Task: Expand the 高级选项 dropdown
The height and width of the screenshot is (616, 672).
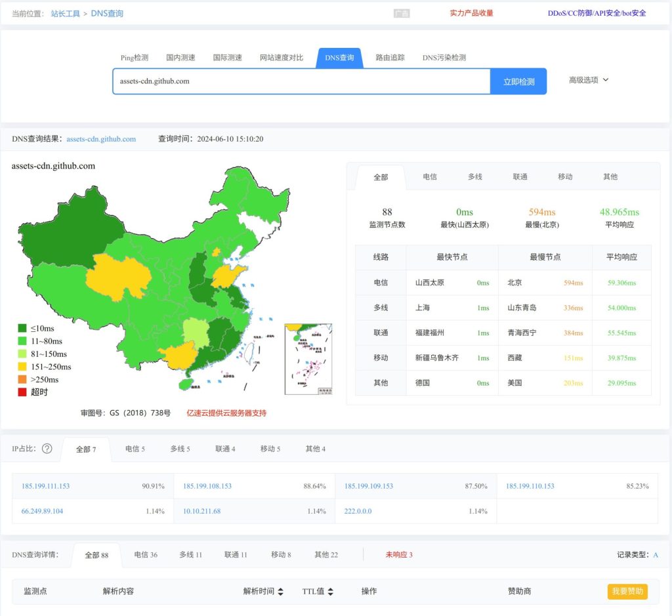Action: tap(589, 80)
